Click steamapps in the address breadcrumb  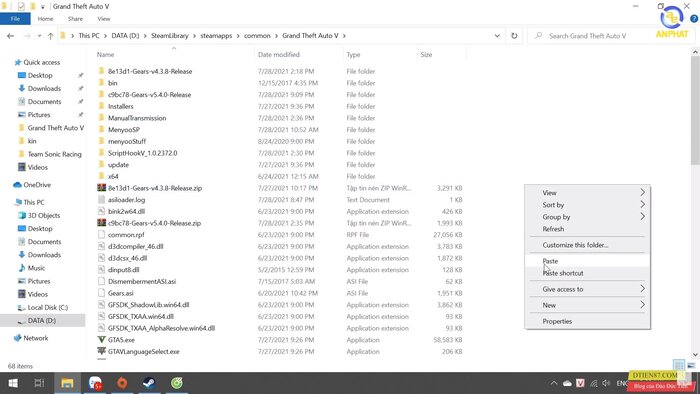(216, 36)
